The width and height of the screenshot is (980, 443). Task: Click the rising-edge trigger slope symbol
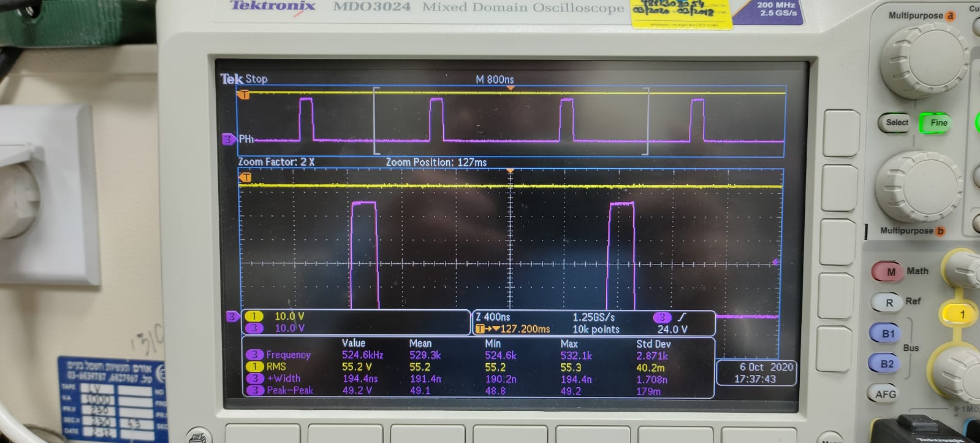[x=682, y=317]
